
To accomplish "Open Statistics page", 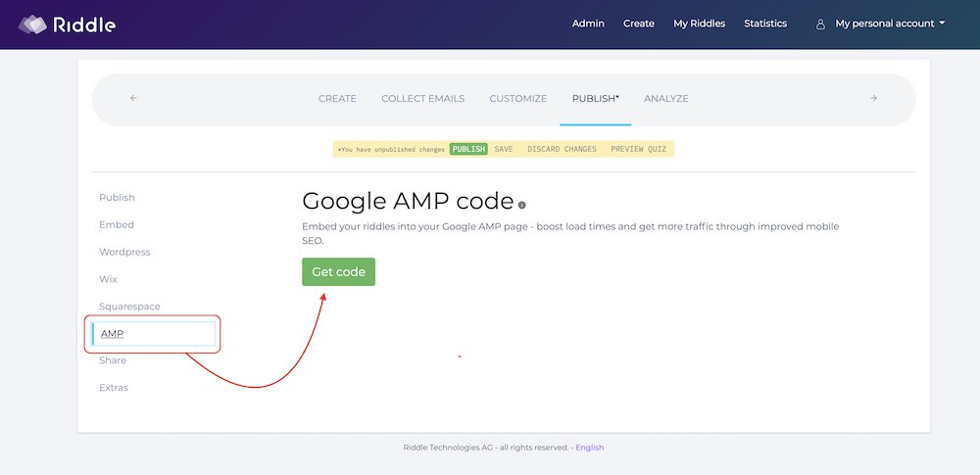I will tap(765, 24).
